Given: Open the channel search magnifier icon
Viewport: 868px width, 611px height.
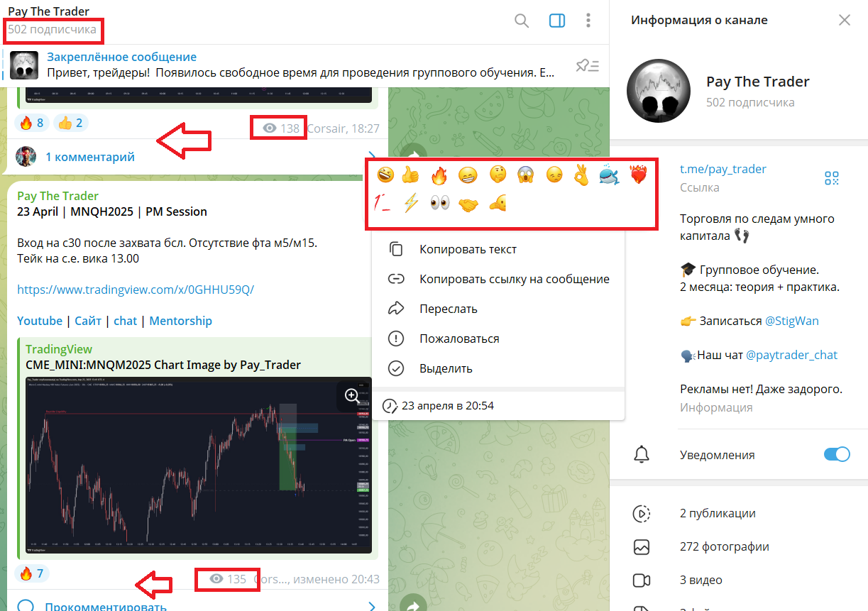Looking at the screenshot, I should (x=522, y=21).
